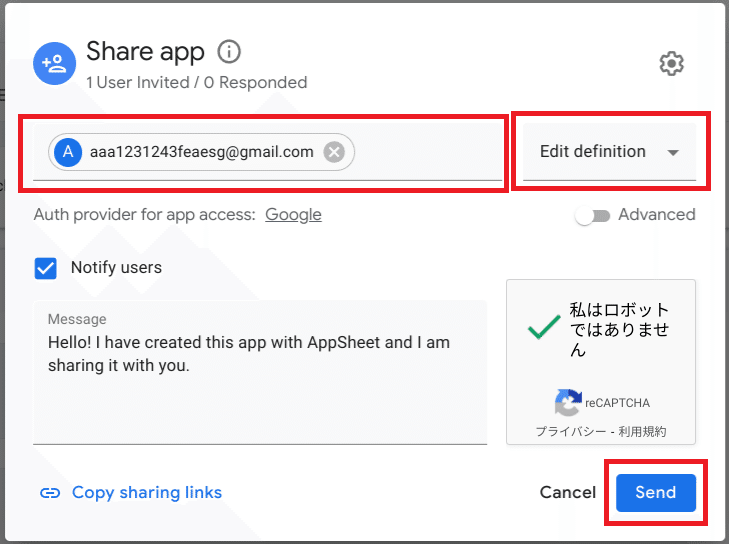Click the '1 User Invited / 0 Responded' text
The image size is (729, 544).
197,82
